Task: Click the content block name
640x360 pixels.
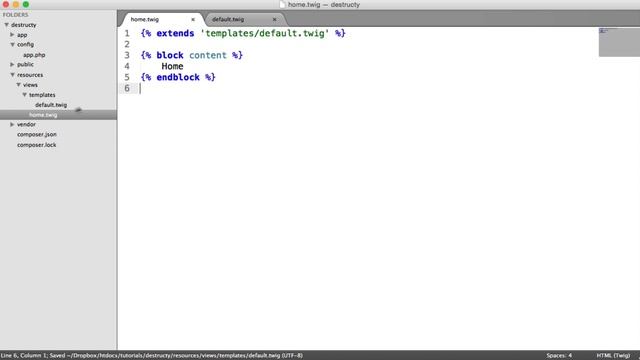Action: coord(208,55)
